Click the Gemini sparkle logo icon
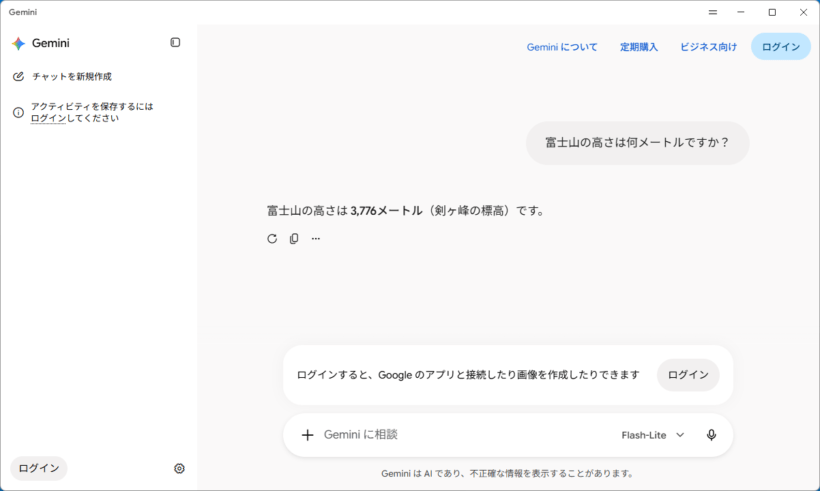Viewport: 820px width, 491px height. coord(18,43)
